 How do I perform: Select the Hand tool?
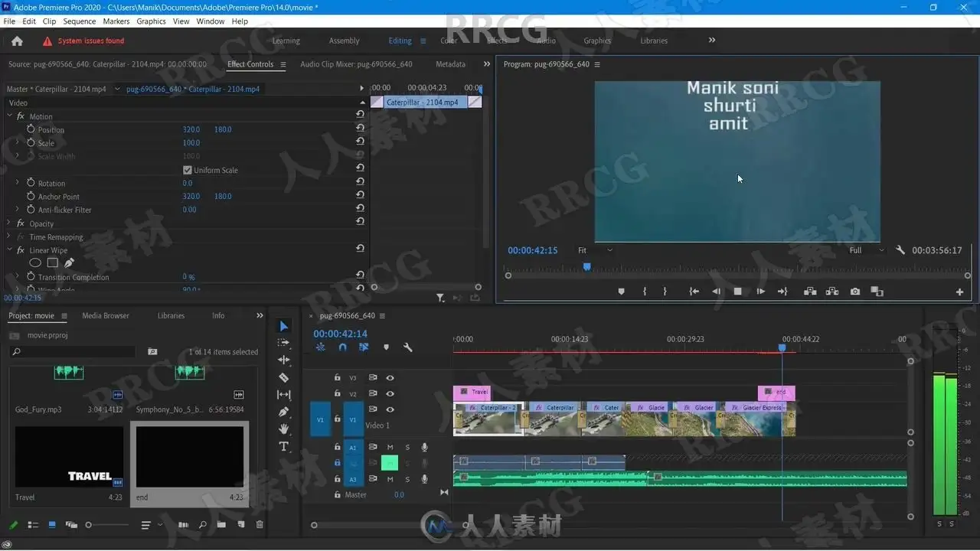coord(283,429)
